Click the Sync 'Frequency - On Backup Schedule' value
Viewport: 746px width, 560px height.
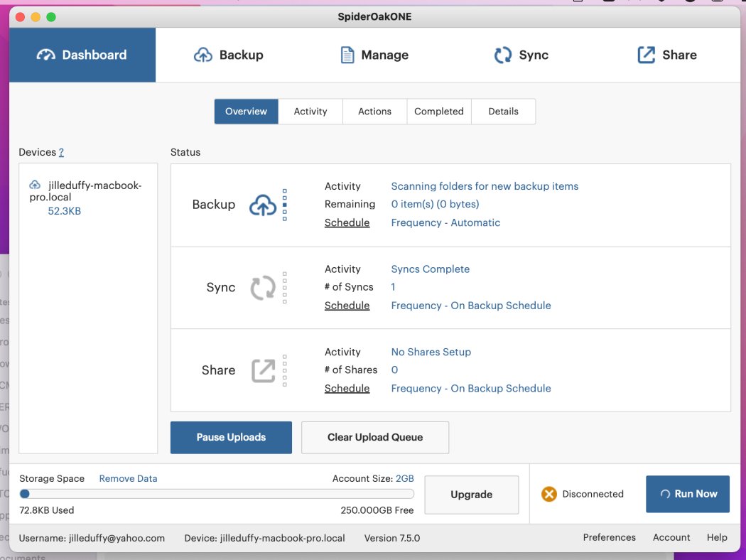click(471, 306)
